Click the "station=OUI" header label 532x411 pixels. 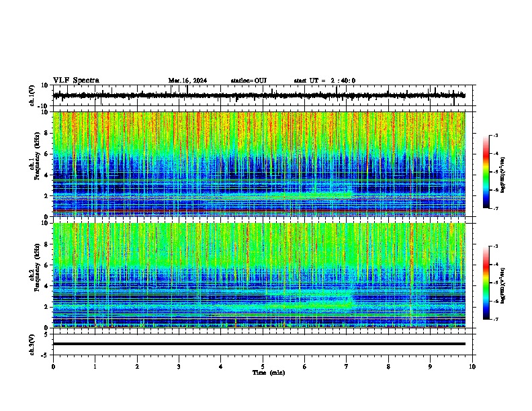[x=249, y=81]
